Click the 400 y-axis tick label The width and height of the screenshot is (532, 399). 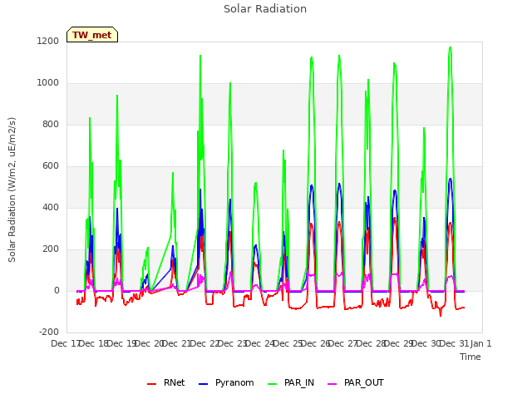[x=51, y=207]
